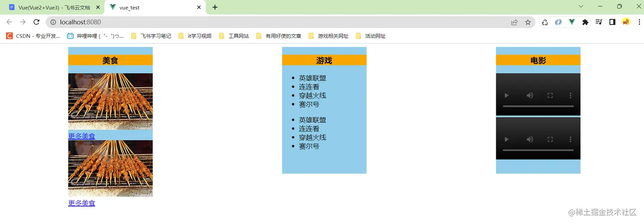Screen dimensions: 644x224
Task: Open the 游戏相关网址 bookmark folder
Action: pyautogui.click(x=328, y=36)
